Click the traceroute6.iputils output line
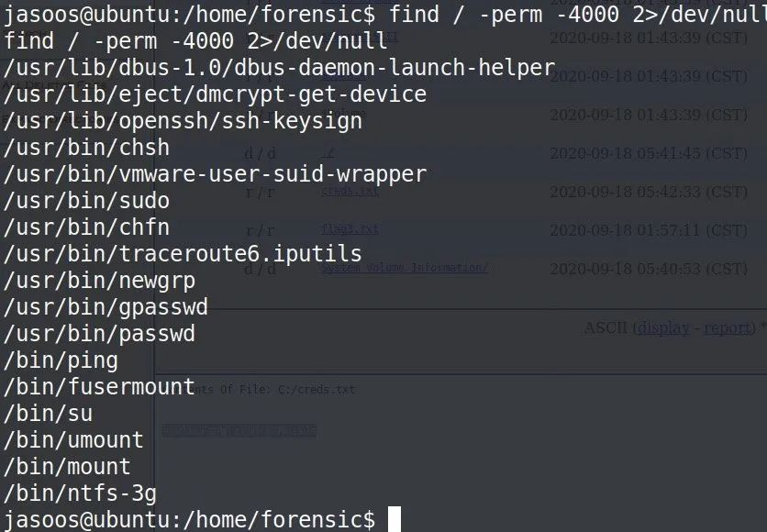This screenshot has width=767, height=532. (183, 253)
